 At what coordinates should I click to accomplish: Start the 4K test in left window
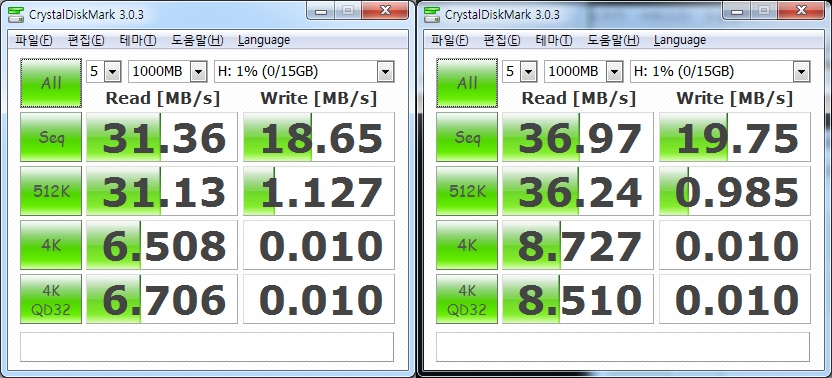click(x=51, y=245)
